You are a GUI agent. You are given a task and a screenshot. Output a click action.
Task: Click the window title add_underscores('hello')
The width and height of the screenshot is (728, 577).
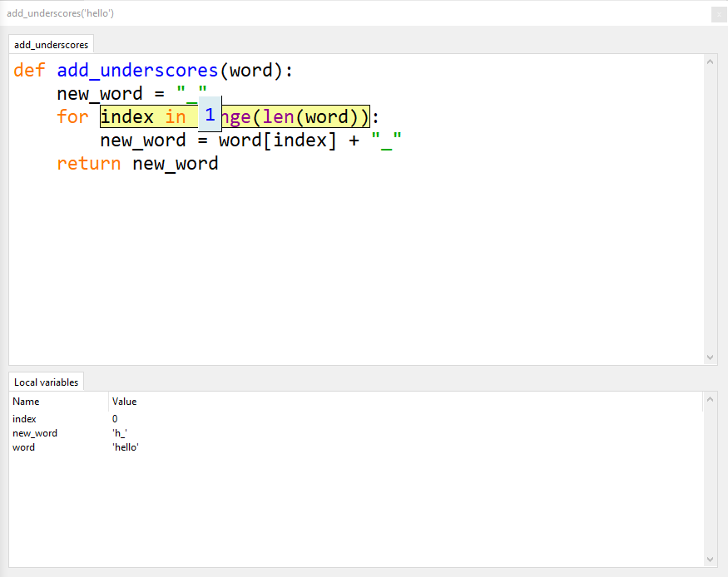61,13
